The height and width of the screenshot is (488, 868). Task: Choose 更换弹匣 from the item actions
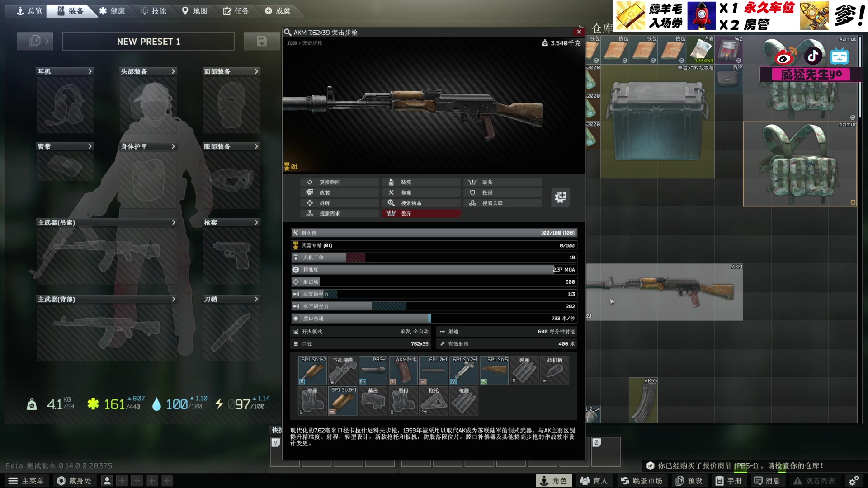pyautogui.click(x=340, y=182)
